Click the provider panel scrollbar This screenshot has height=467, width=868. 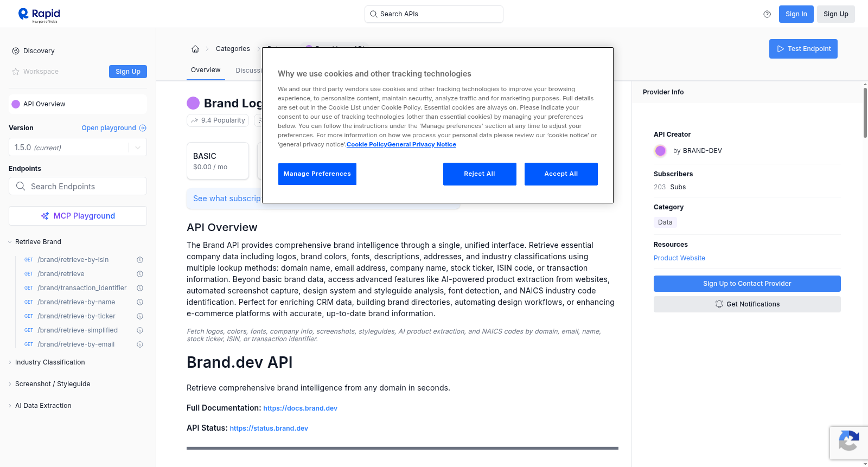(x=865, y=113)
